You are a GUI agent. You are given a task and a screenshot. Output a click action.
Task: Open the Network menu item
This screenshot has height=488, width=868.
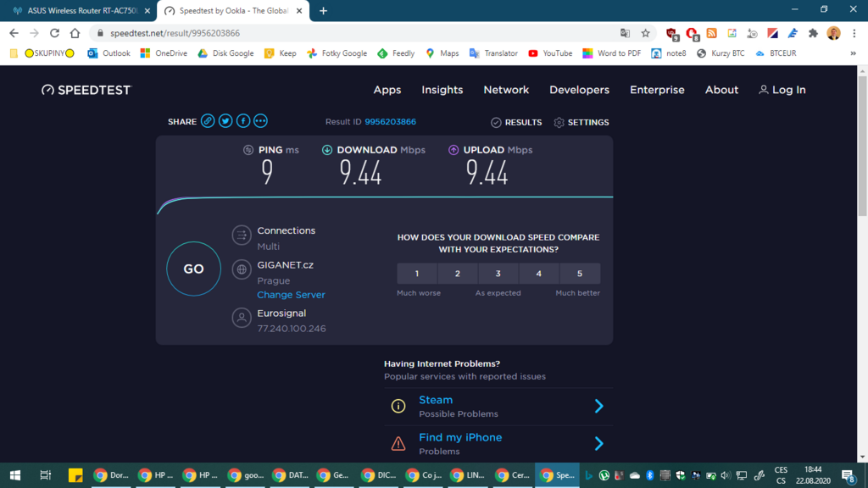506,90
